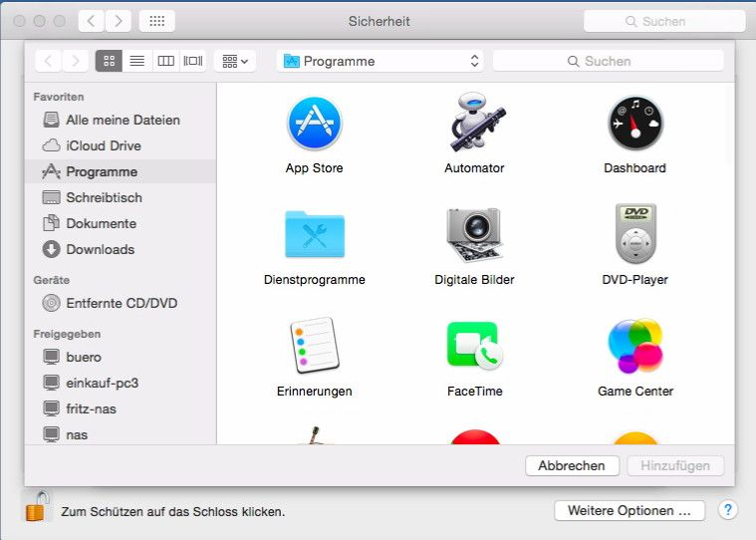Open the Programme folder path dropdown
756x540 pixels.
click(x=381, y=61)
